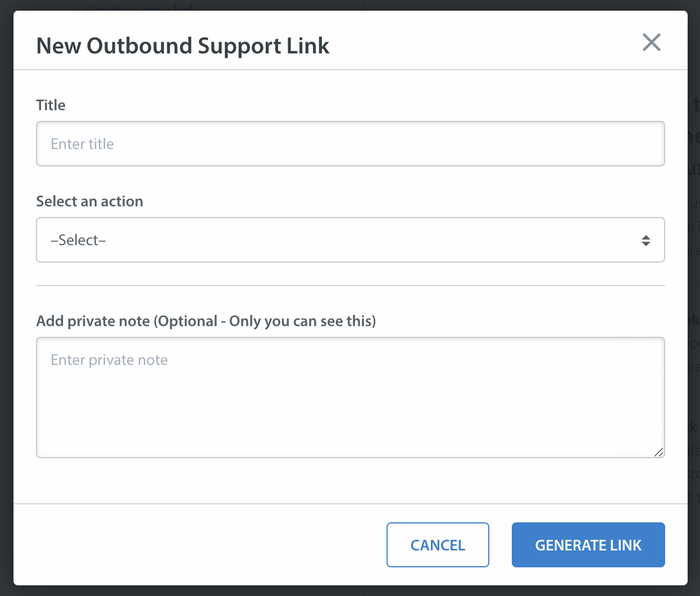The height and width of the screenshot is (596, 700).
Task: Click the private note resize handle
Action: pyautogui.click(x=658, y=452)
